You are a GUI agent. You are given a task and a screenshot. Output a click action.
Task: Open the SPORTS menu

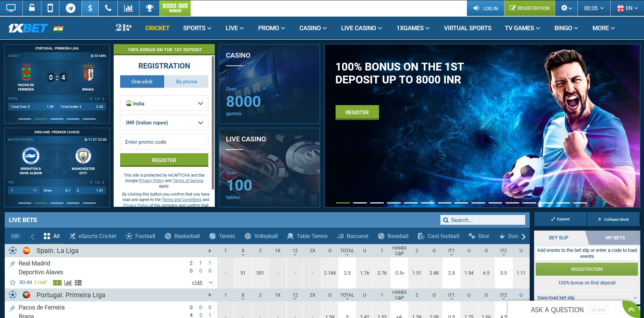pyautogui.click(x=197, y=28)
